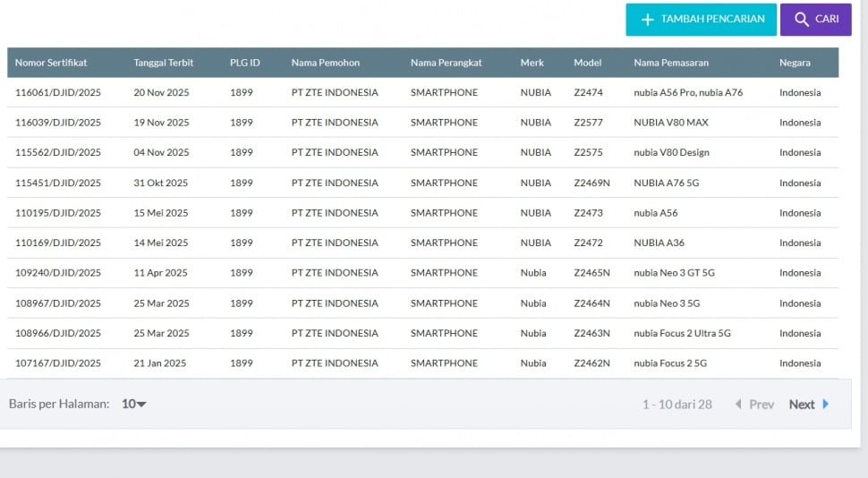Select the NUBIA V80 MAX row

coord(670,123)
